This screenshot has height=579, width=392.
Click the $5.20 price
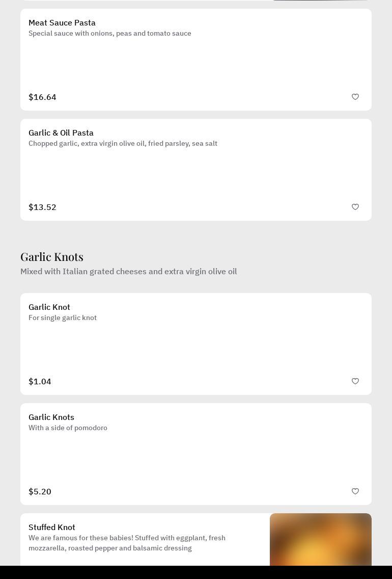pyautogui.click(x=40, y=491)
